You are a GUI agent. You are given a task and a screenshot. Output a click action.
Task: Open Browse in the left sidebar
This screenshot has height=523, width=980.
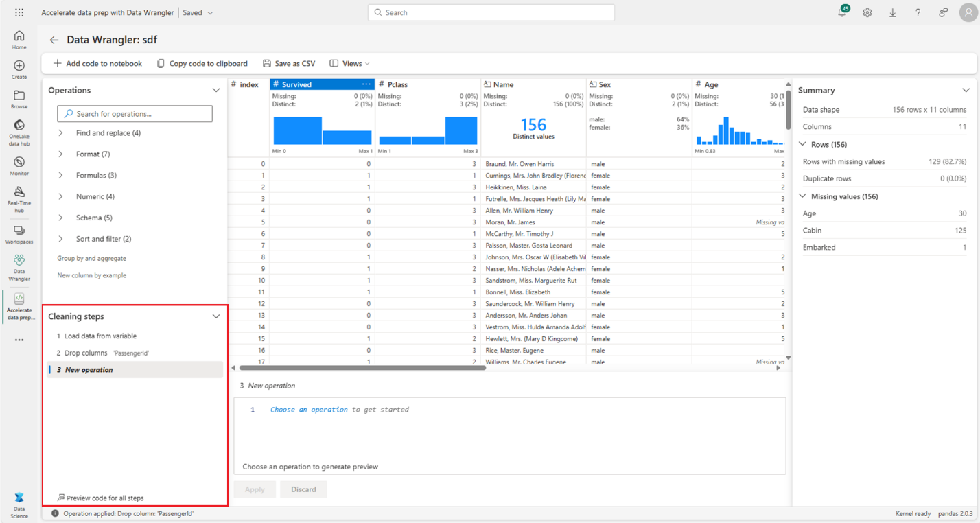pyautogui.click(x=19, y=100)
